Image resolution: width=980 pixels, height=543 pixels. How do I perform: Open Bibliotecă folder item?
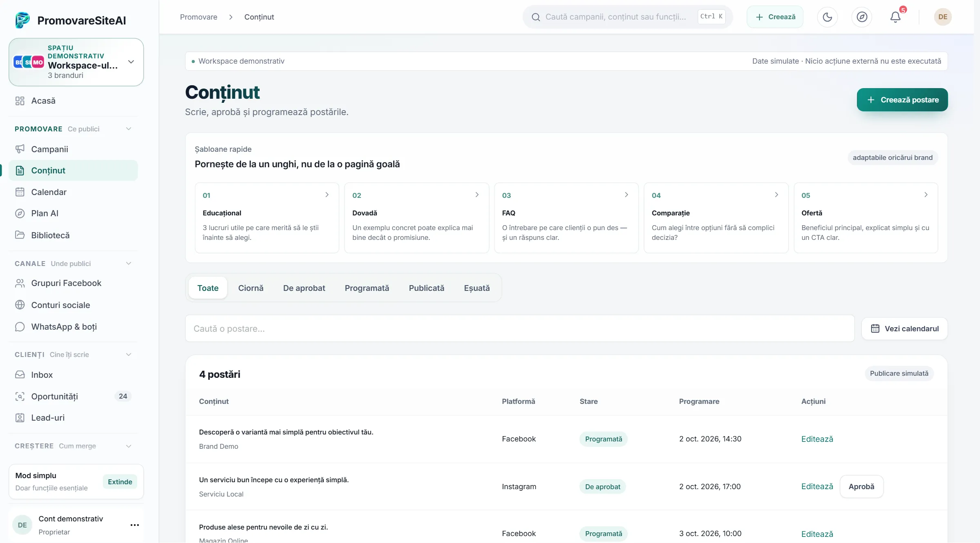pyautogui.click(x=73, y=235)
